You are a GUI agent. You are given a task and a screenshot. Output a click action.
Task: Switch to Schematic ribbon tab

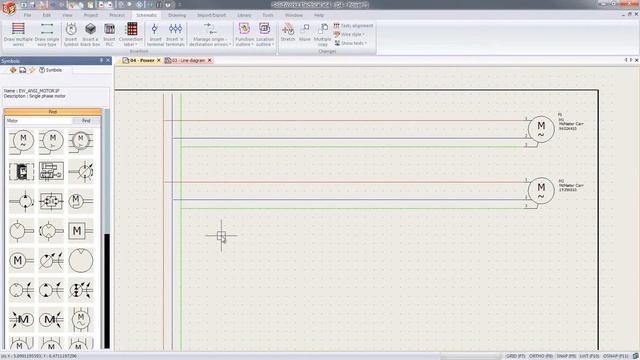(x=146, y=15)
